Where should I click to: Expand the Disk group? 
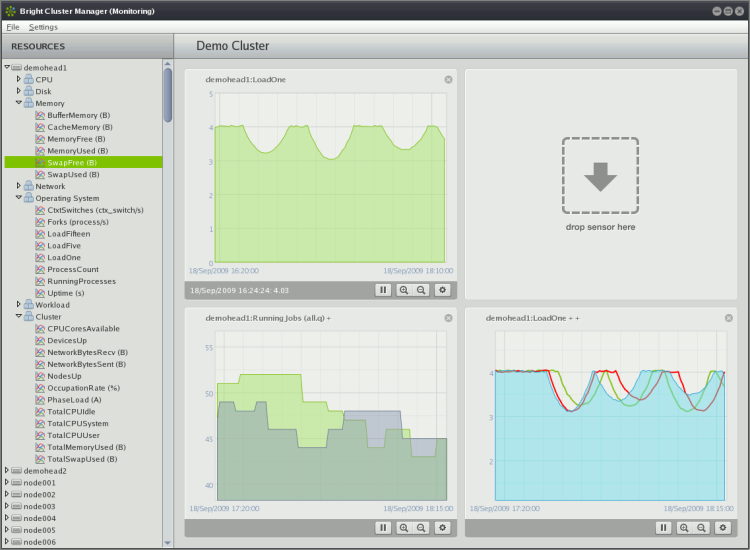tap(19, 90)
